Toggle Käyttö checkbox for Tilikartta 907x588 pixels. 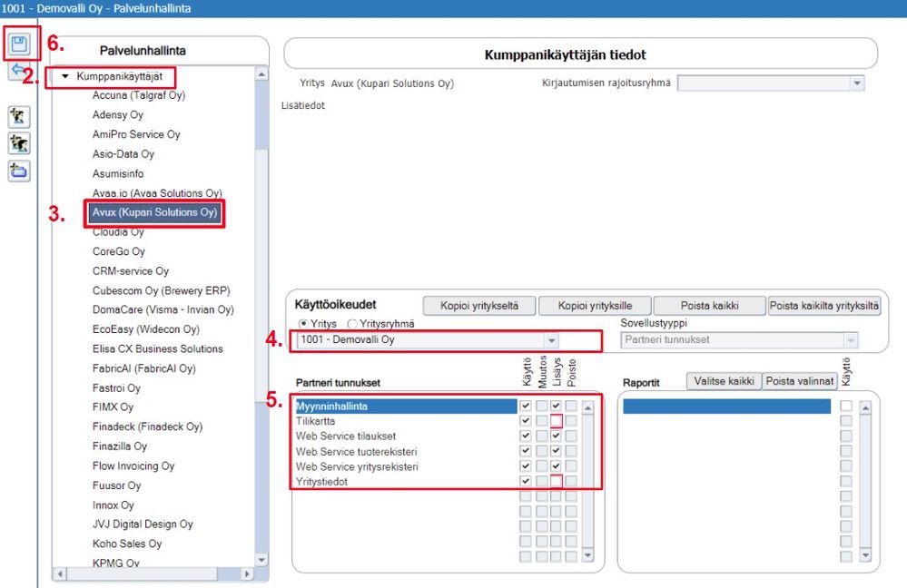click(x=526, y=421)
